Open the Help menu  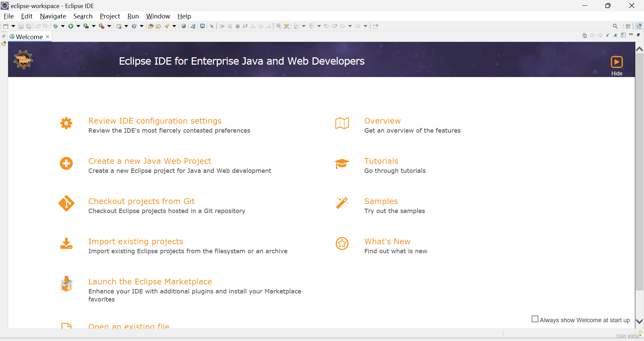[x=184, y=16]
